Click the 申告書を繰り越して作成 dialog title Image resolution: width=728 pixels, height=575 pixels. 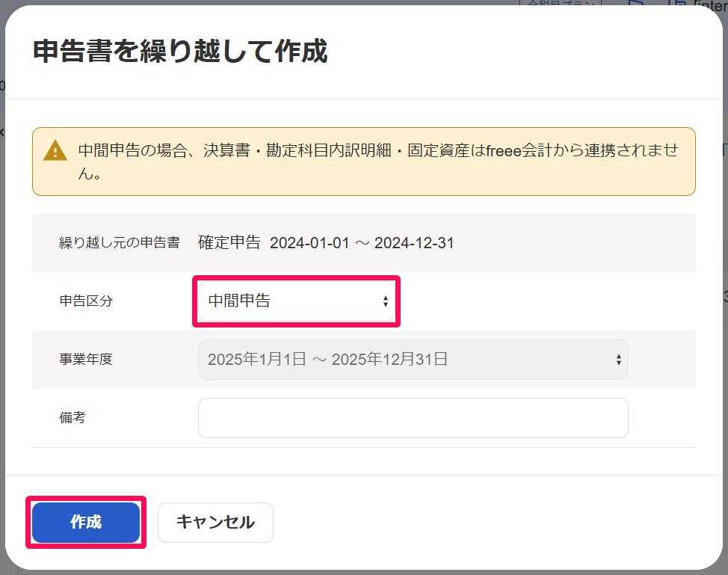click(x=180, y=51)
